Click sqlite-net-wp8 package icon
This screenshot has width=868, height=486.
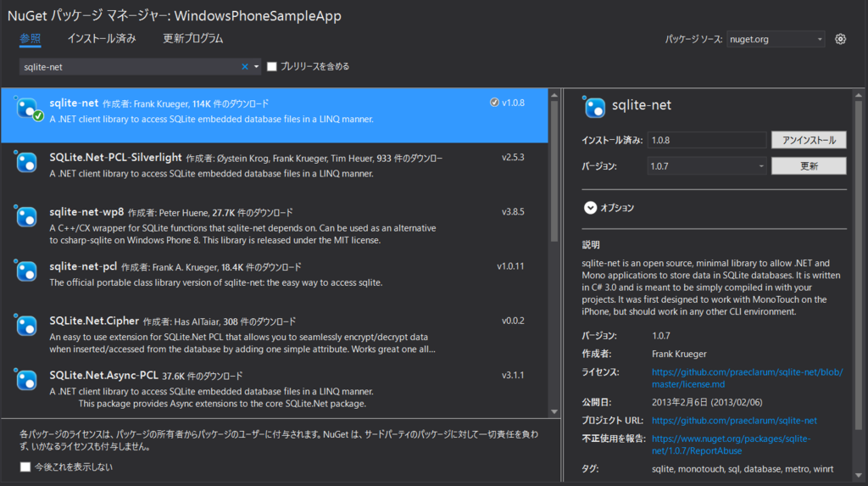click(26, 216)
